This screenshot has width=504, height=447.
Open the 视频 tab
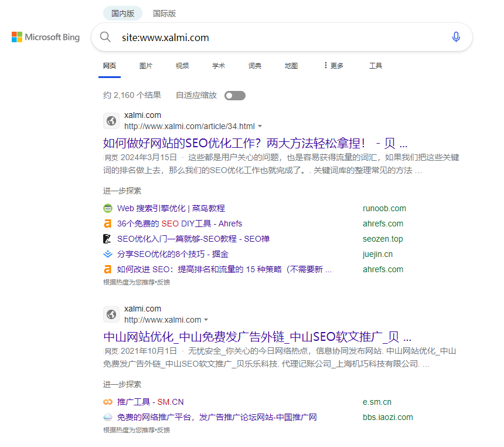pos(182,66)
